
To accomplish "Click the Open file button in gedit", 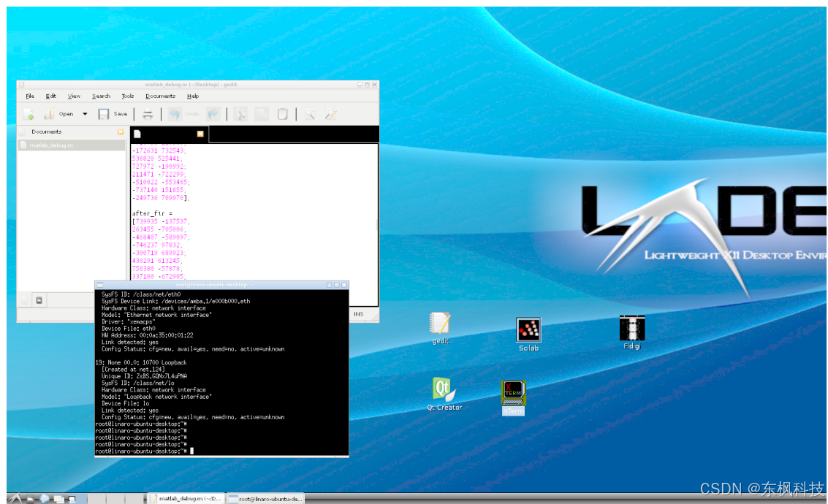I will (x=58, y=114).
